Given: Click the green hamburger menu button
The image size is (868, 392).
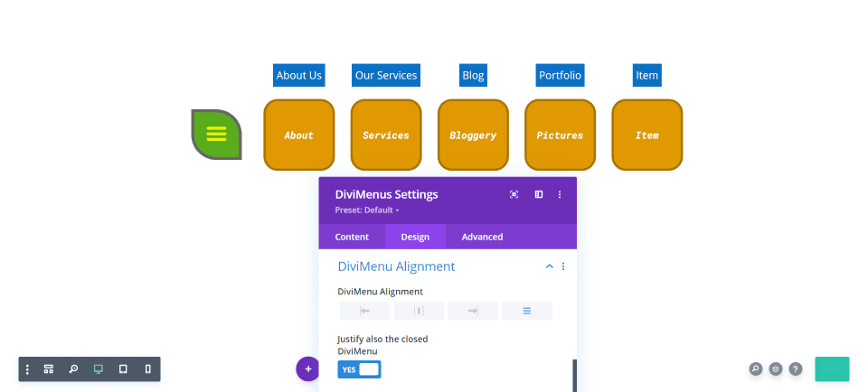Looking at the screenshot, I should point(216,135).
